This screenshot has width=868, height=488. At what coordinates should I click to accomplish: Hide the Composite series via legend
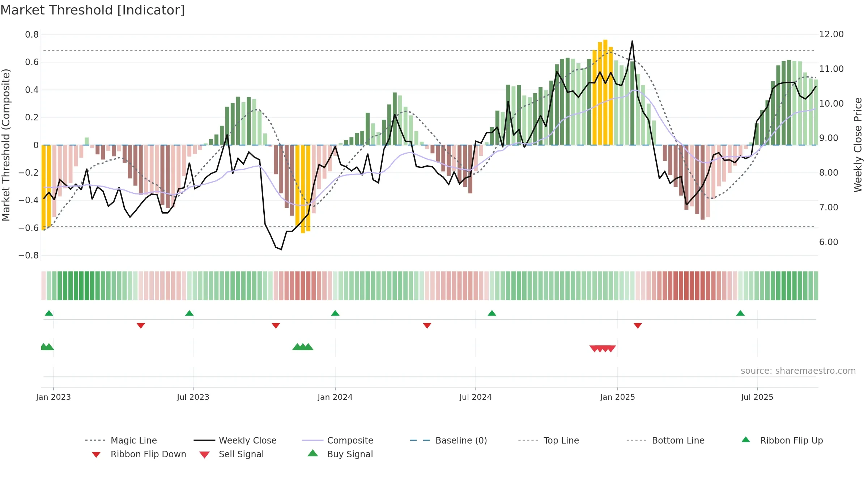(x=337, y=440)
